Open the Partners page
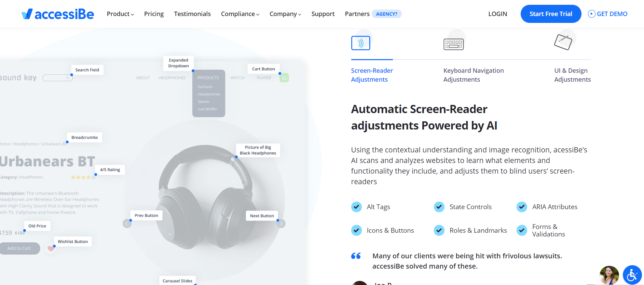 click(x=357, y=14)
